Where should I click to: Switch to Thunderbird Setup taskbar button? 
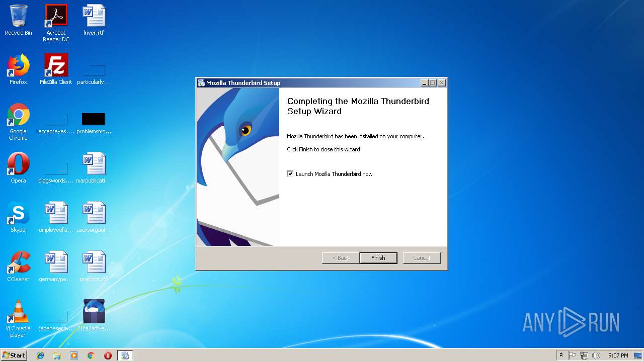pyautogui.click(x=125, y=355)
